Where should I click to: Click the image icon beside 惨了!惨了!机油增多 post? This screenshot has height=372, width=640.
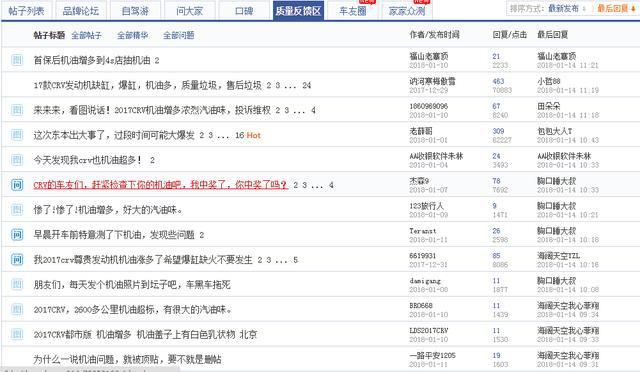(17, 210)
